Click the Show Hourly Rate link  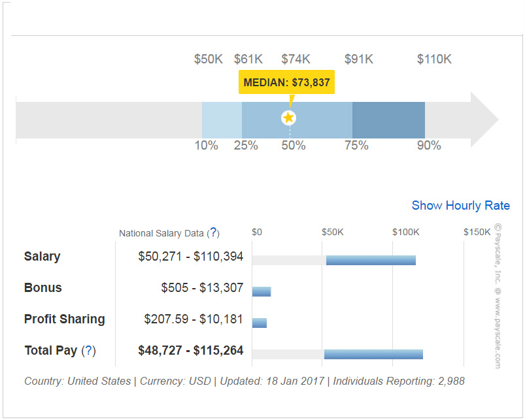[x=460, y=205]
